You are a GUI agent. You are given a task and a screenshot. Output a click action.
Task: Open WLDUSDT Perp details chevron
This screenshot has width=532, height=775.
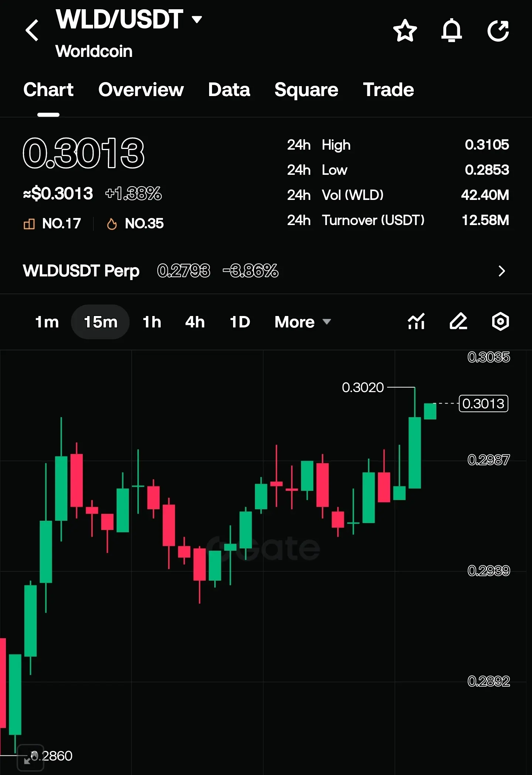point(502,271)
